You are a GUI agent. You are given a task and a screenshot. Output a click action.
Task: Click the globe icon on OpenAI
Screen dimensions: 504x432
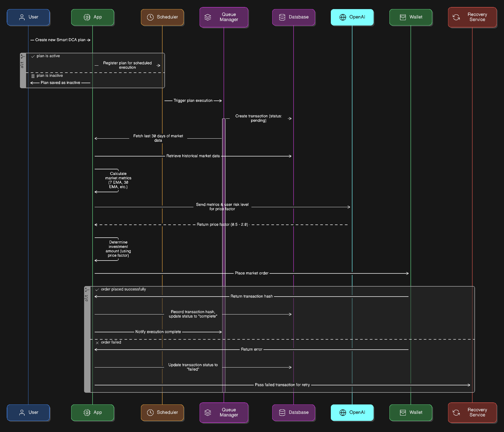[343, 17]
